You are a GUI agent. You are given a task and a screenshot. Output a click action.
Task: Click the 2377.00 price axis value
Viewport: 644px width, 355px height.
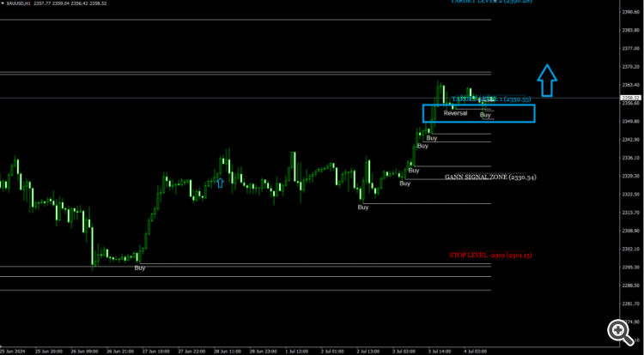[x=630, y=48]
